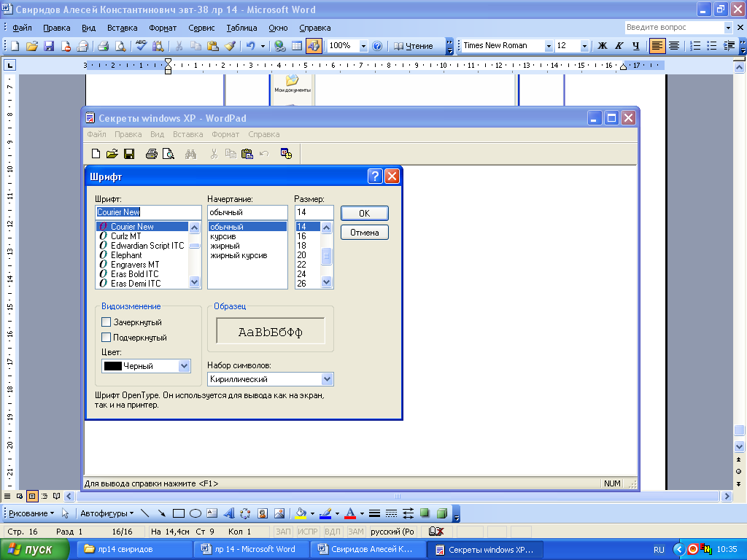747x560 pixels.
Task: Toggle Bold (Ж) formatting in Word
Action: (x=602, y=46)
